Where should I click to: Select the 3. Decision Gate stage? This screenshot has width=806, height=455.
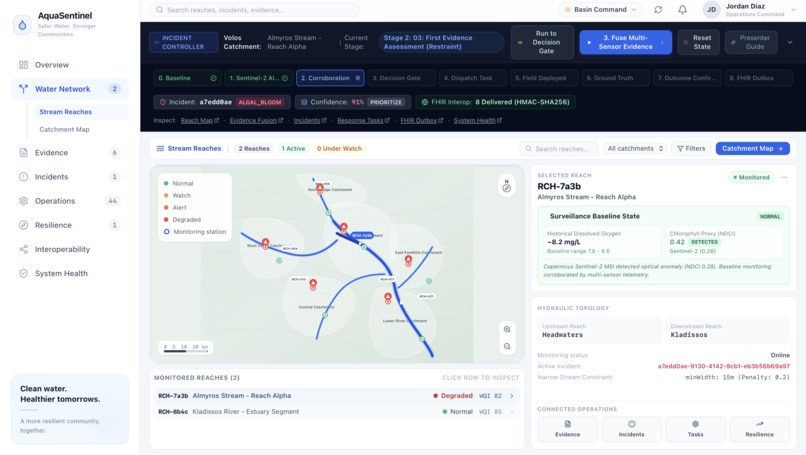(401, 78)
